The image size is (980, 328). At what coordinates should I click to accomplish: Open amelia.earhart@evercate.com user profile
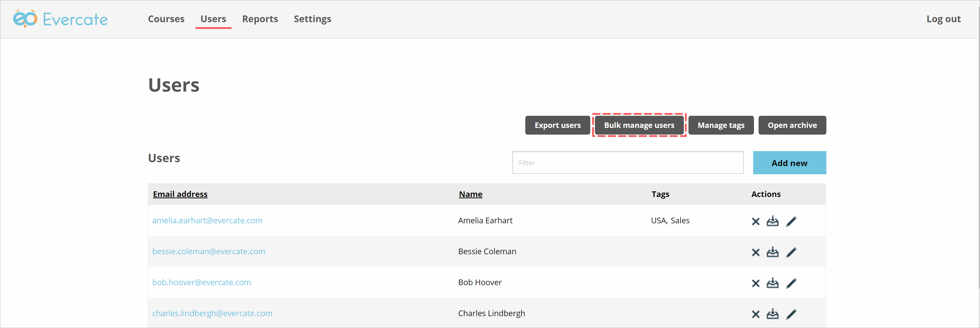[207, 220]
